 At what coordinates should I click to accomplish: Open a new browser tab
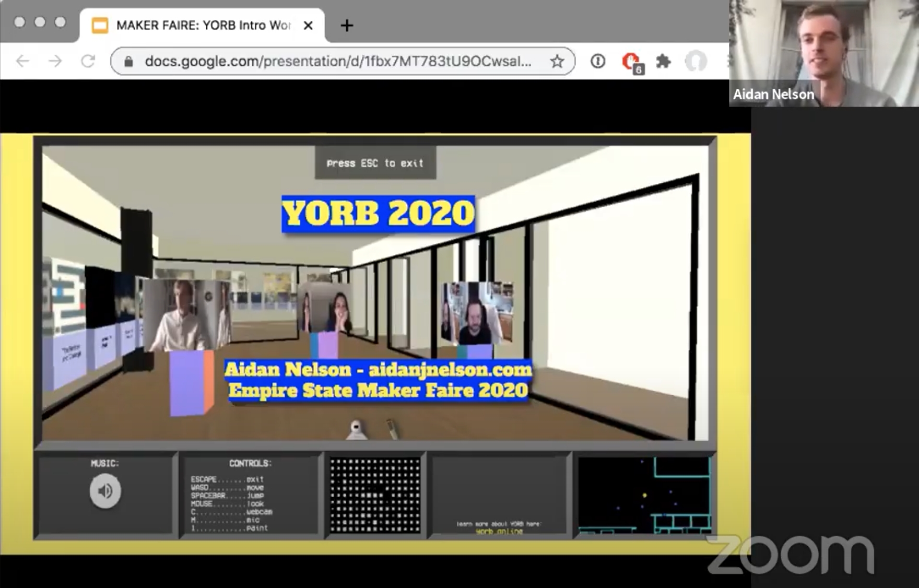(x=347, y=25)
